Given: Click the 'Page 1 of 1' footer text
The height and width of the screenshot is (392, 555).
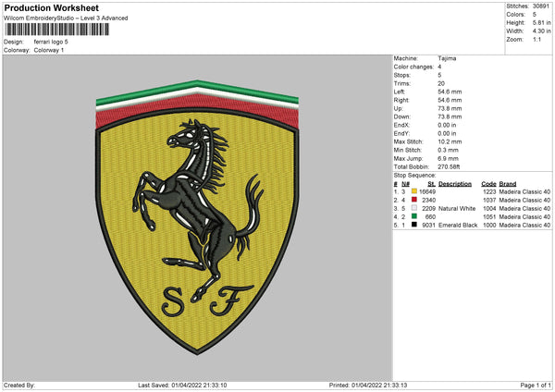Looking at the screenshot, I should click(x=536, y=386).
